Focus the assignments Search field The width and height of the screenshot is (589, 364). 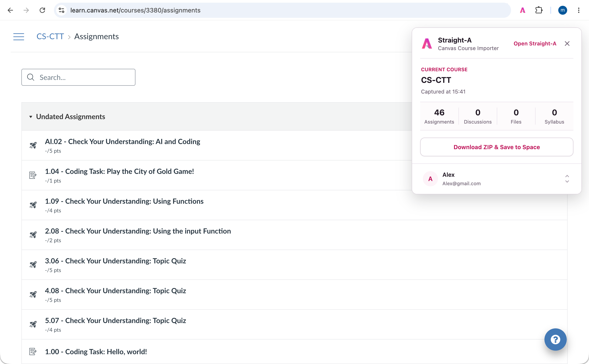pyautogui.click(x=78, y=77)
